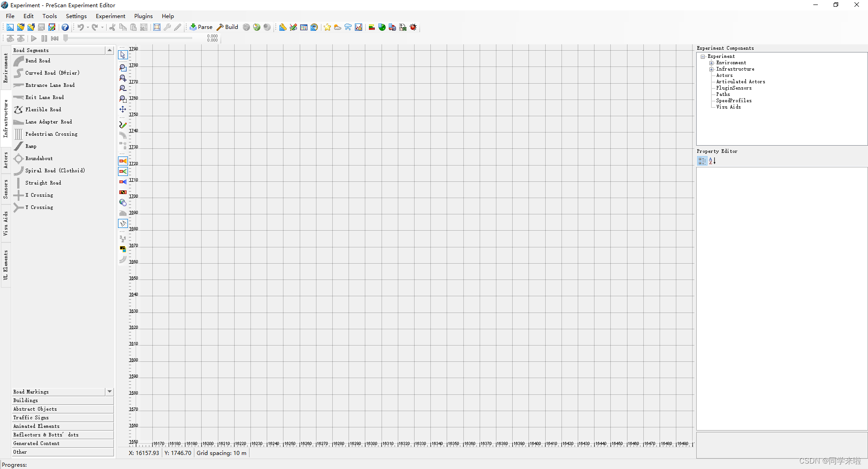Toggle the blue sensor beam view button
The image size is (868, 469).
pos(123,182)
